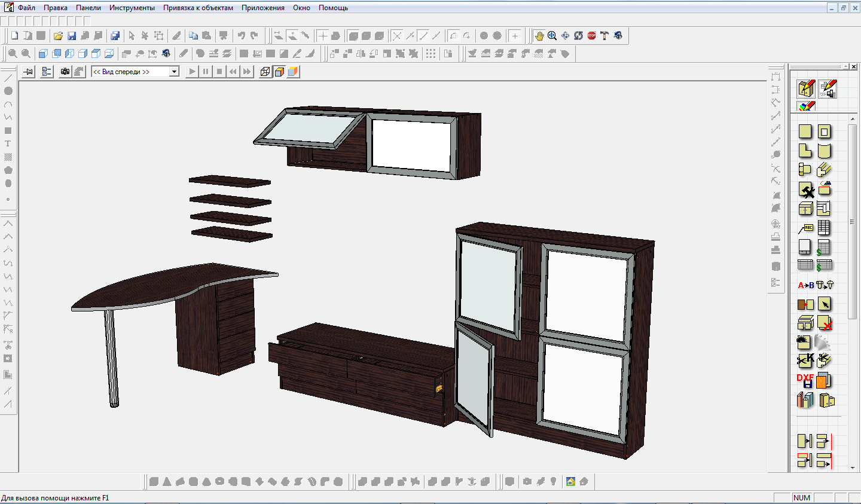Open the 'Вид спереди' view dropdown
This screenshot has width=861, height=504.
174,72
